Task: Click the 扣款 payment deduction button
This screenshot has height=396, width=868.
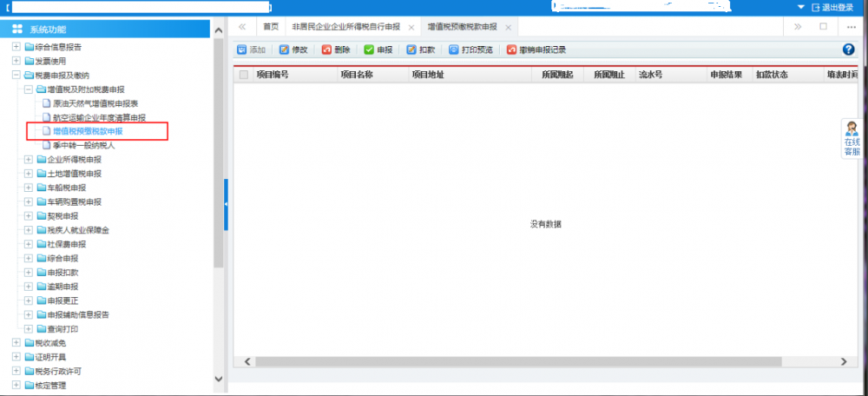Action: pos(421,49)
